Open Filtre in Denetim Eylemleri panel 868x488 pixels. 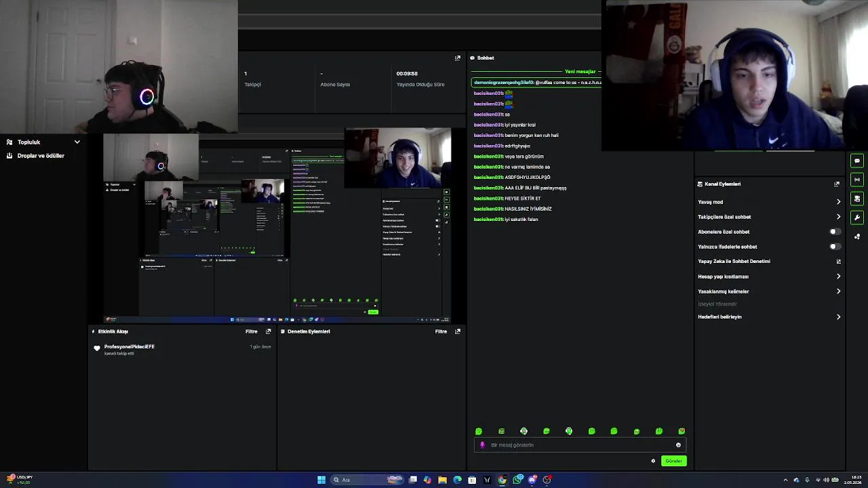(x=441, y=331)
